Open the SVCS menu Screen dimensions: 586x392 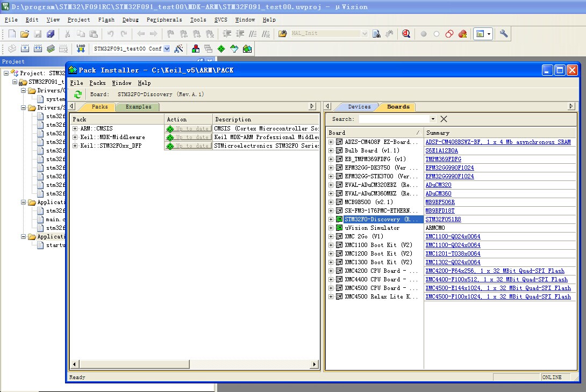tap(220, 20)
